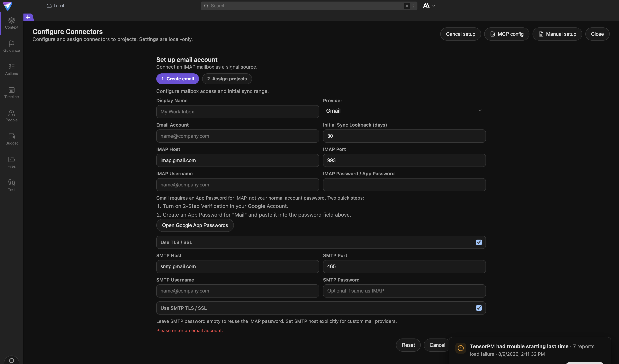Image resolution: width=619 pixels, height=364 pixels.
Task: Select the 1. Create email step
Action: click(177, 79)
